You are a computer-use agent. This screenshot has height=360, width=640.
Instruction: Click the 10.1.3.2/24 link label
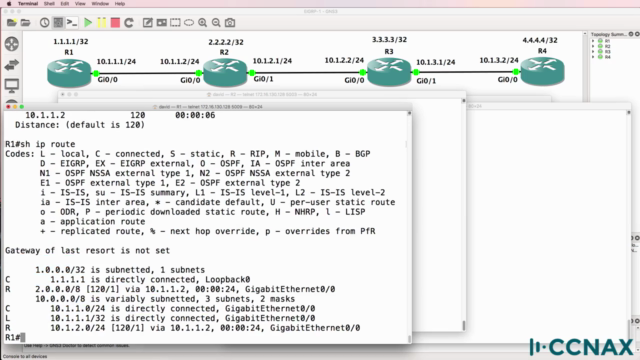(x=499, y=60)
